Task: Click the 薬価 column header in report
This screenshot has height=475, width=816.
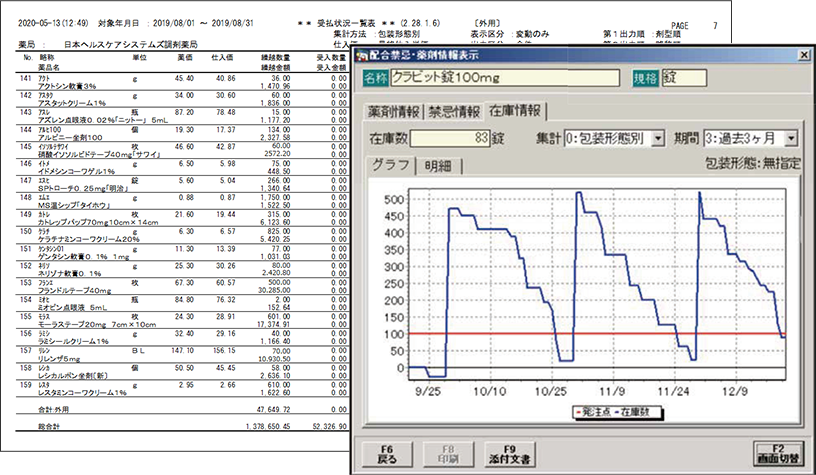Action: [185, 58]
